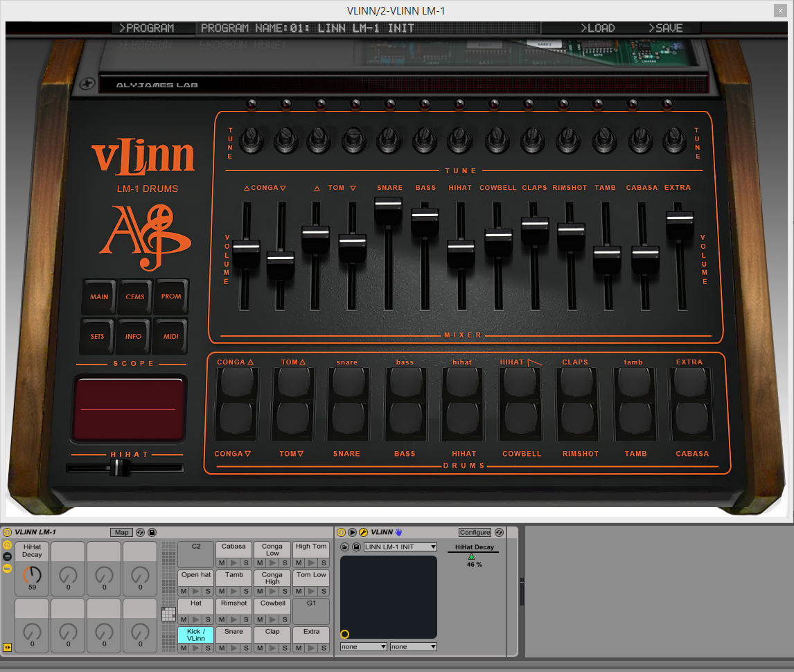Viewport: 794px width, 672px height.
Task: Click the hot-swap preset icon beside Map
Action: click(x=141, y=532)
